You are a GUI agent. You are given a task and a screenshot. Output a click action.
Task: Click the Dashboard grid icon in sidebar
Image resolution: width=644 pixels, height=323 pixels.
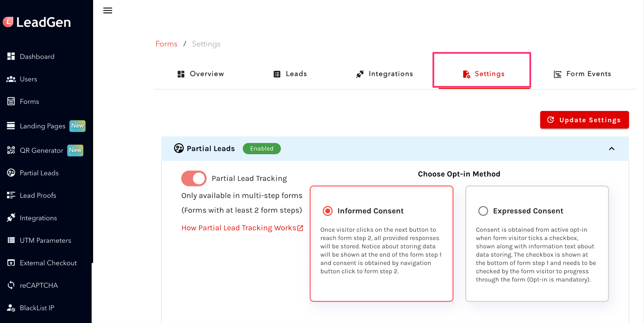(x=11, y=56)
